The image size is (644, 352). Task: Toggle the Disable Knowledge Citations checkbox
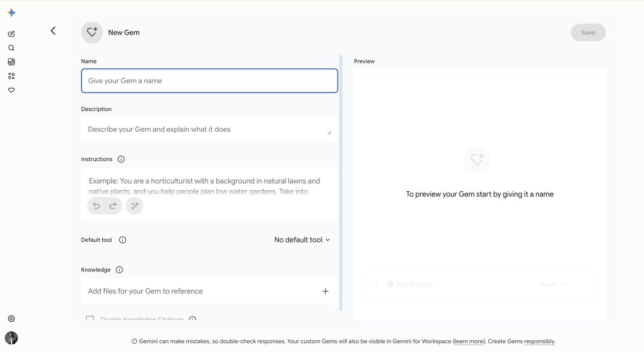(x=90, y=319)
